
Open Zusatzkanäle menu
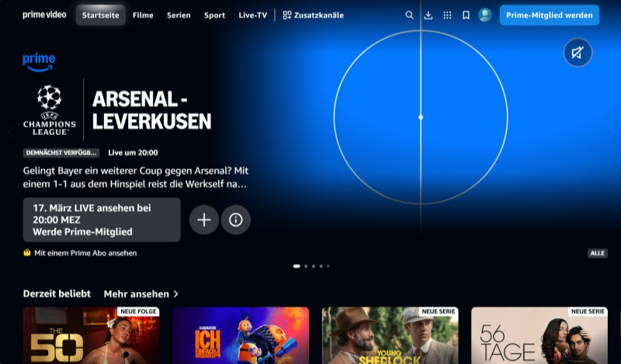314,15
